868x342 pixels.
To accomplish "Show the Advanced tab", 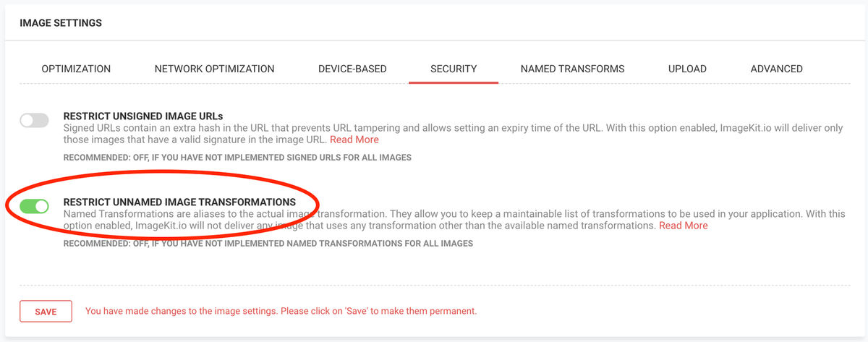I will (x=776, y=69).
